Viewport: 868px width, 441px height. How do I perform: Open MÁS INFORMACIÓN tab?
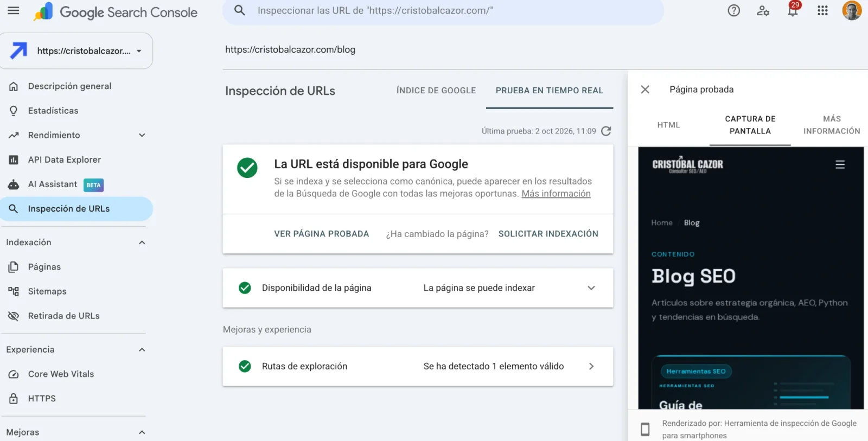(x=832, y=125)
